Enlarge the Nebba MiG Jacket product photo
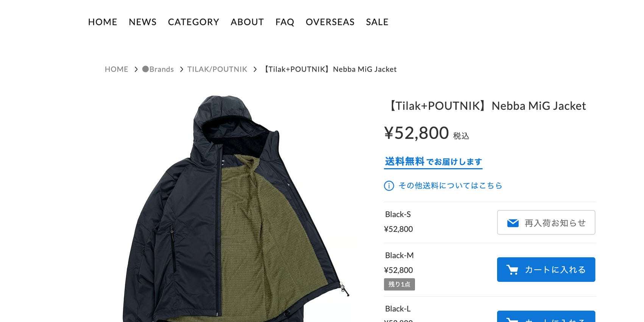The height and width of the screenshot is (322, 644). (235, 208)
